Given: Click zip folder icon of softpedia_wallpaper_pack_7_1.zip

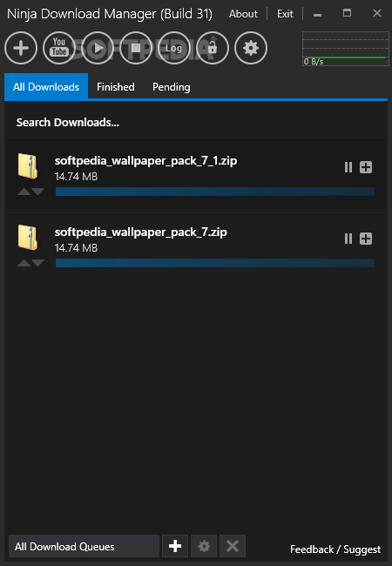Looking at the screenshot, I should (x=28, y=166).
